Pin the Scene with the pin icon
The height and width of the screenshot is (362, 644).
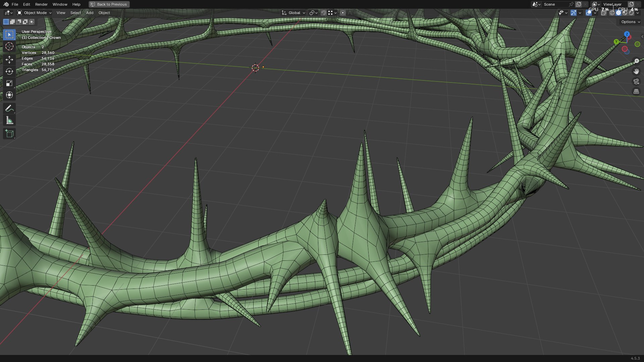click(x=571, y=4)
